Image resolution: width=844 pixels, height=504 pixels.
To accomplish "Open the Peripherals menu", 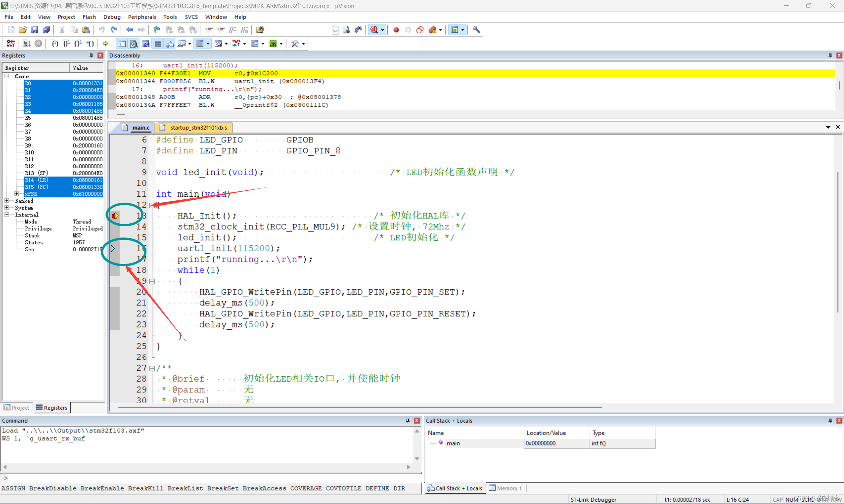I will coord(142,17).
